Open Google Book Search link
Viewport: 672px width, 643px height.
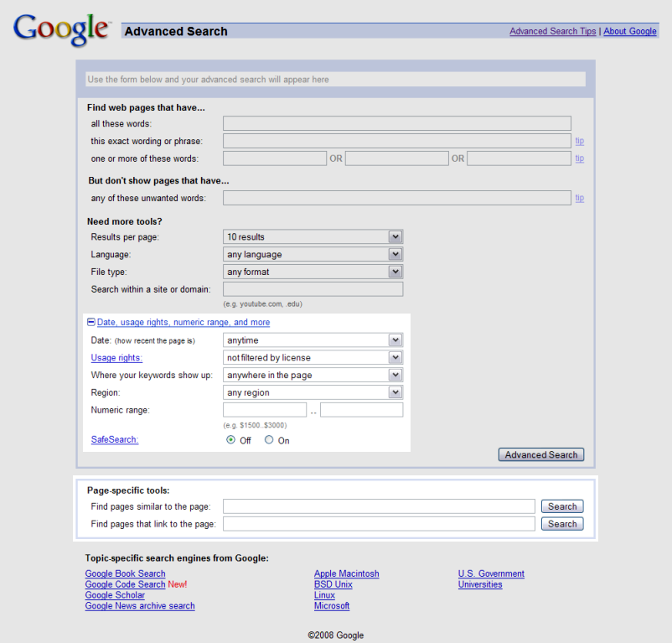(x=125, y=573)
